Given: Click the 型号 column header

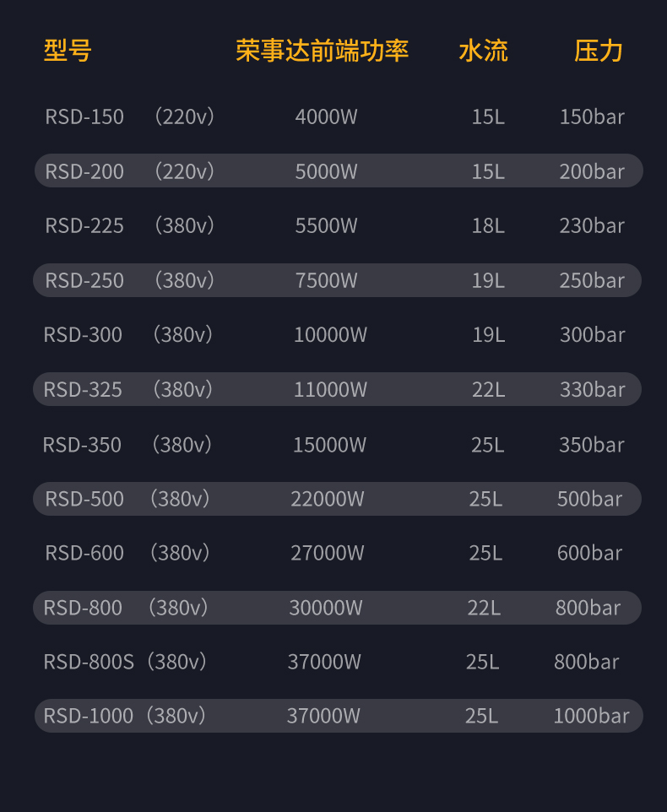Looking at the screenshot, I should tap(68, 51).
